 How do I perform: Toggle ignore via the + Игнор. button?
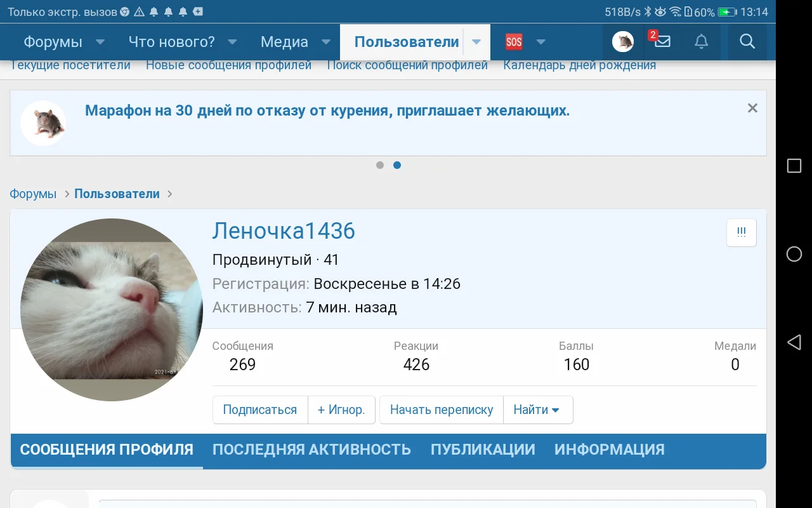341,410
